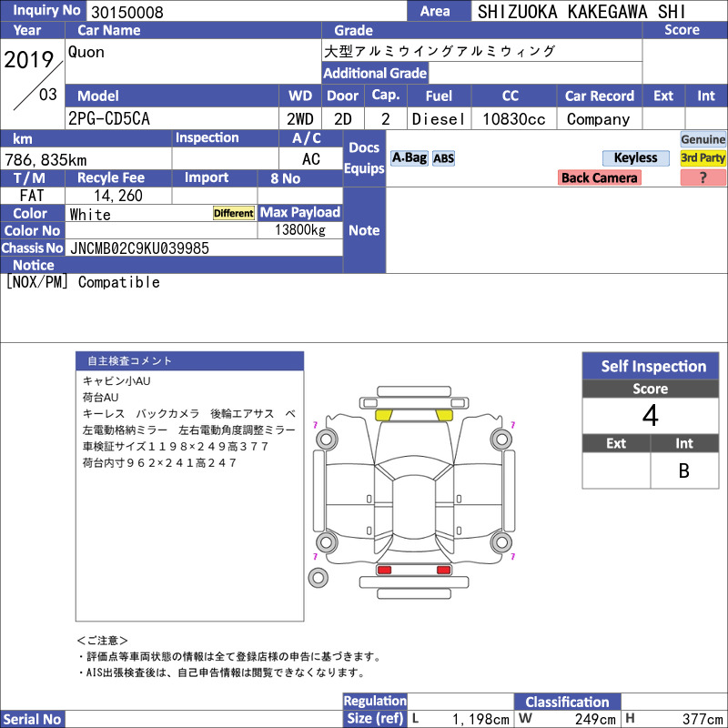Click the vehicle roof center in diagram

pos(414,505)
